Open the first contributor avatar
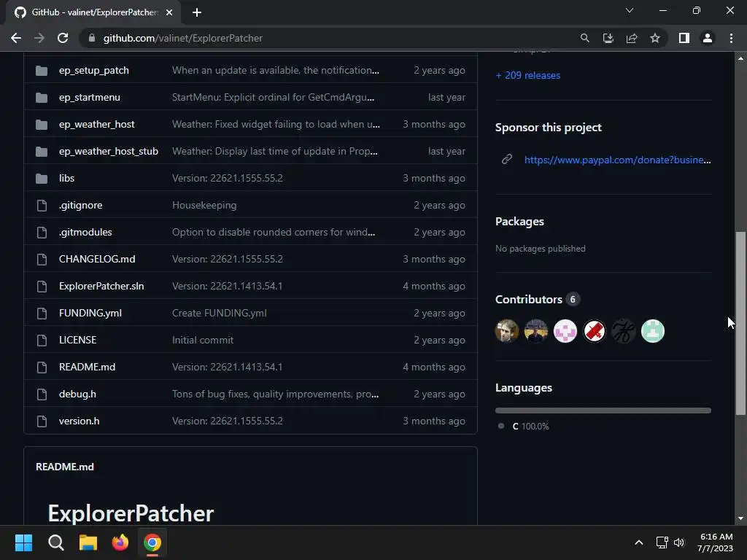 (507, 331)
